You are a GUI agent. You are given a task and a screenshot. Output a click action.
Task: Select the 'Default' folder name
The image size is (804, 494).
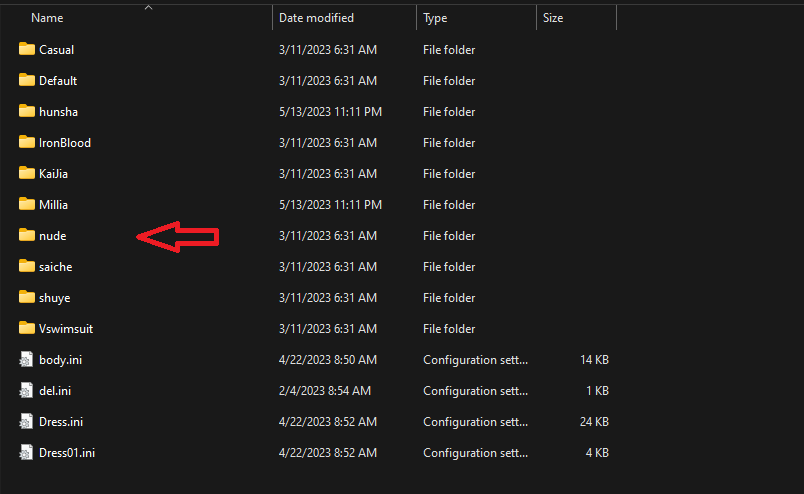click(x=58, y=81)
